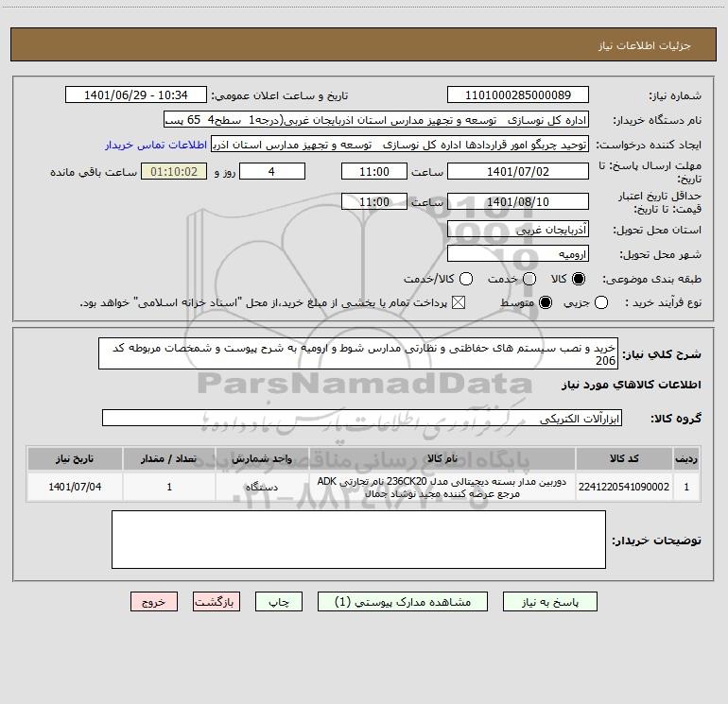Choose the جزیی purchase type radio
Viewport: 728px width, 704px height.
pyautogui.click(x=600, y=302)
